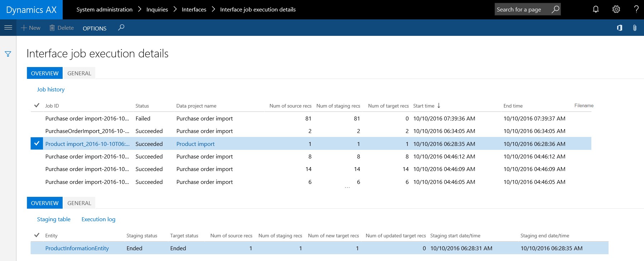Sort by Num of target recs header
This screenshot has width=644, height=261.
click(x=388, y=106)
